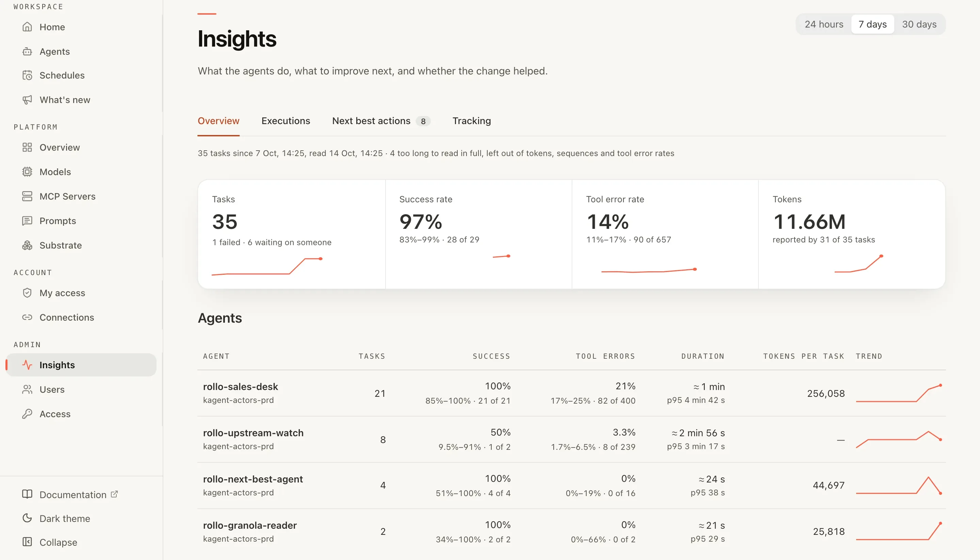Click the Models chip icon

(x=27, y=172)
